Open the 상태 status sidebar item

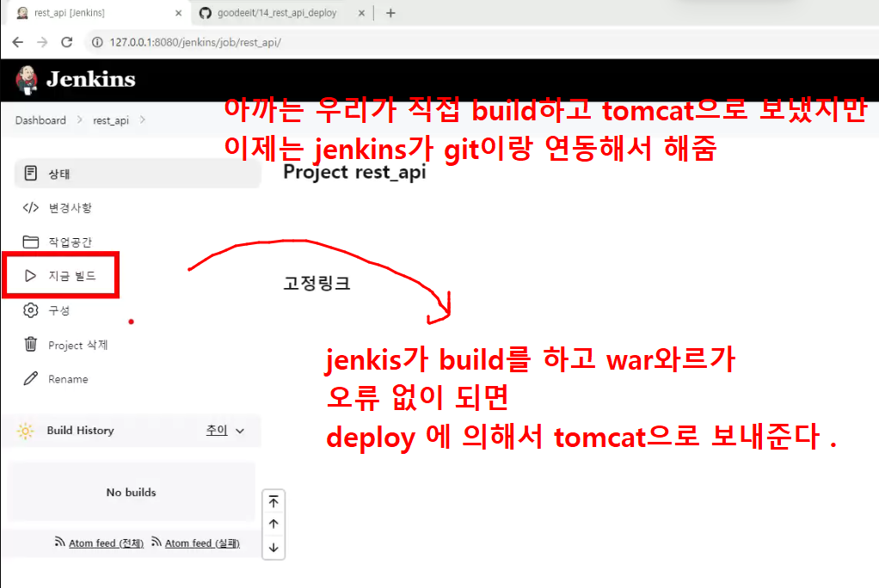[138, 174]
